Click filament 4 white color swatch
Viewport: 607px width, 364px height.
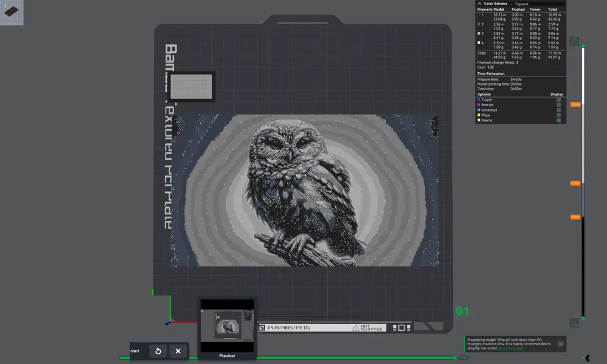(x=479, y=42)
